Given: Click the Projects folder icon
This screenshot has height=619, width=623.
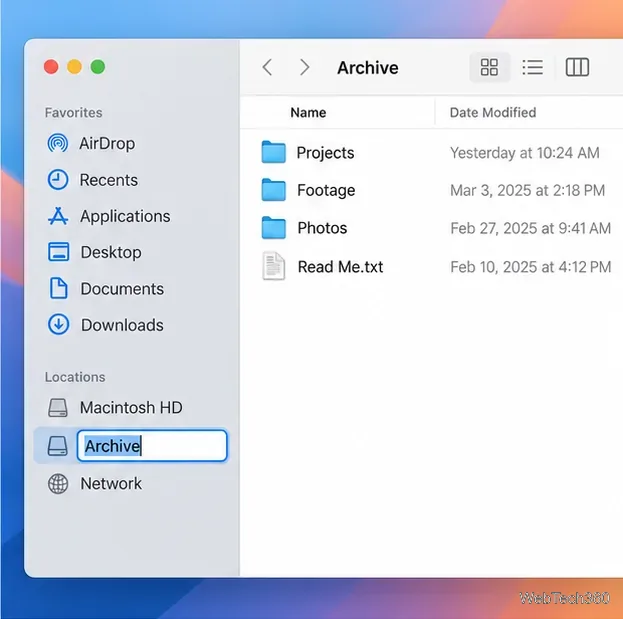Looking at the screenshot, I should [x=273, y=152].
